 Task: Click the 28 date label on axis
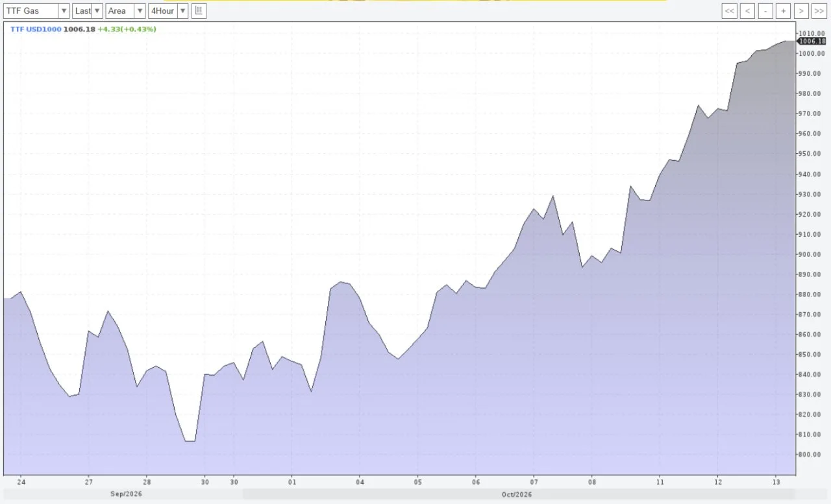click(x=147, y=482)
